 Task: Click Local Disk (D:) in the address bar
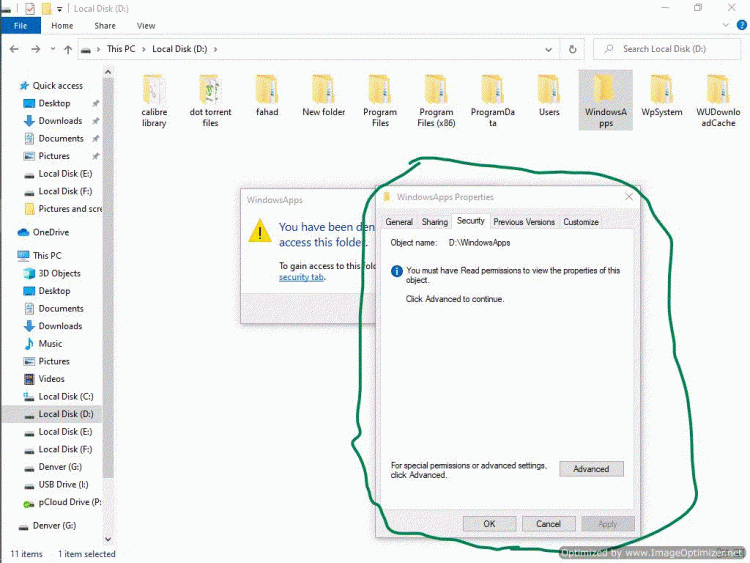point(179,49)
